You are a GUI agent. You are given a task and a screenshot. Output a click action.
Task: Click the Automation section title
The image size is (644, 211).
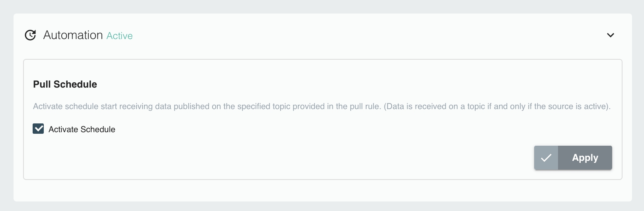[x=73, y=35]
